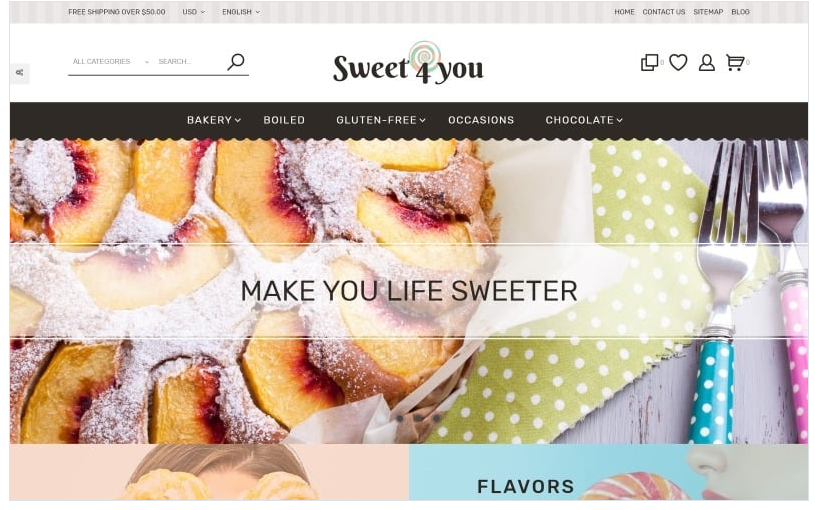
Task: Expand the USD currency dropdown
Action: (x=193, y=11)
